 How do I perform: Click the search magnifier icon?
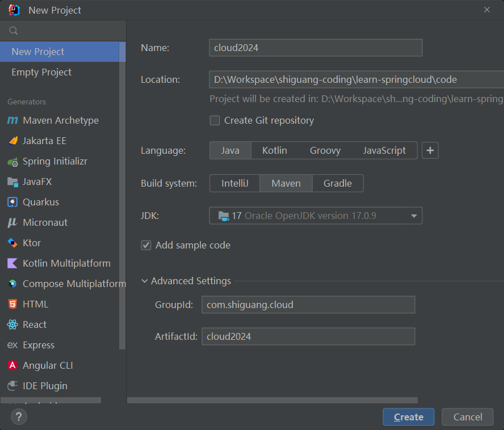[14, 31]
